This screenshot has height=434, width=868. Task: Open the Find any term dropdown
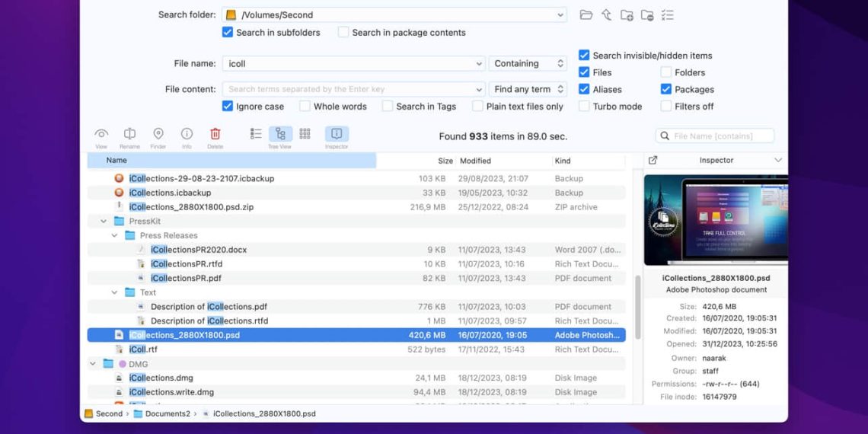(x=528, y=89)
